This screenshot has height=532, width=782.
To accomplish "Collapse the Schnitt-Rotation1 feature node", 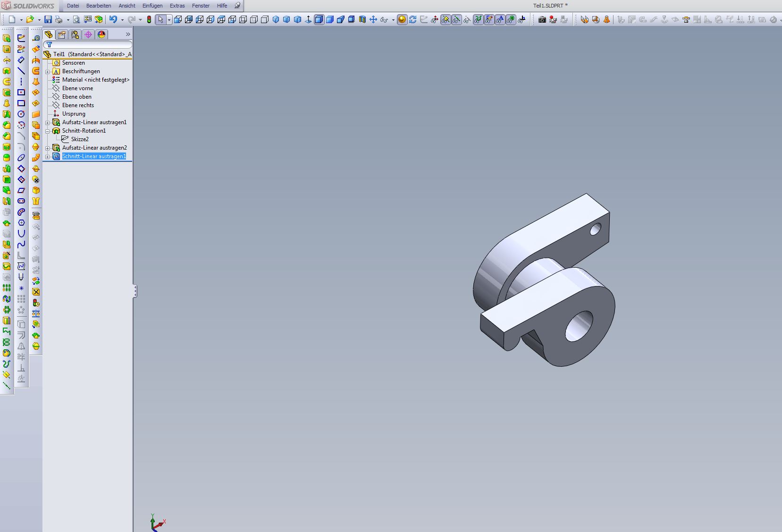I will (x=48, y=131).
